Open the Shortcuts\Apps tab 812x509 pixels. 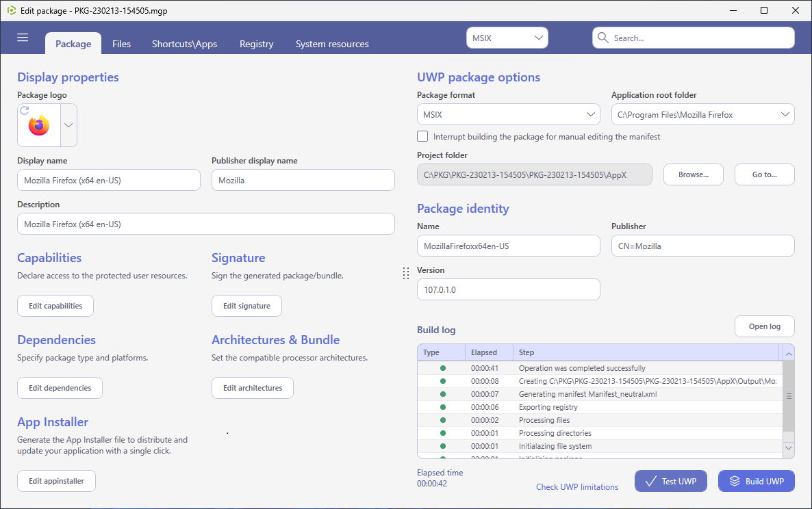(184, 44)
